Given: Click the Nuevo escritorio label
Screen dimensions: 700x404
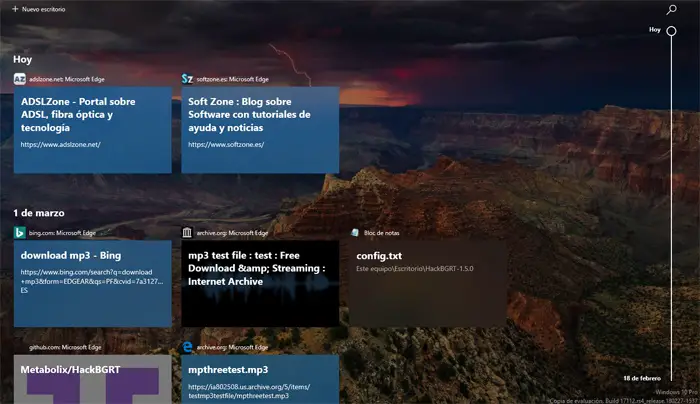Looking at the screenshot, I should tap(43, 9).
